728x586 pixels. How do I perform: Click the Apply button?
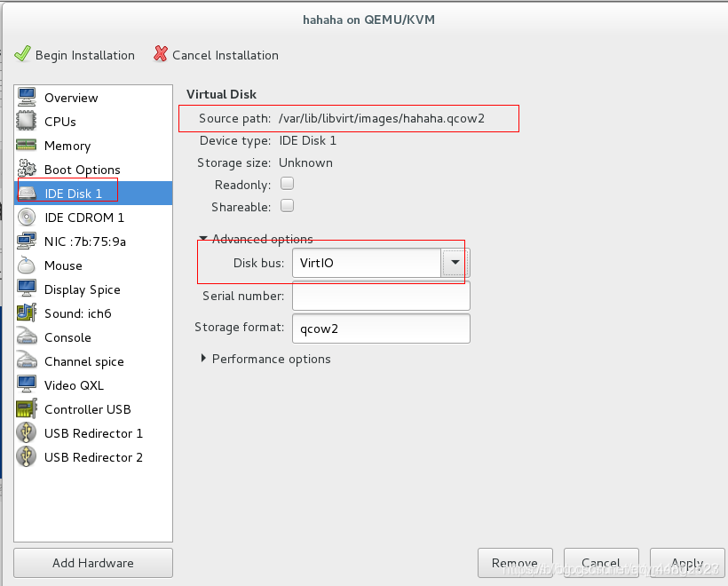(x=687, y=563)
